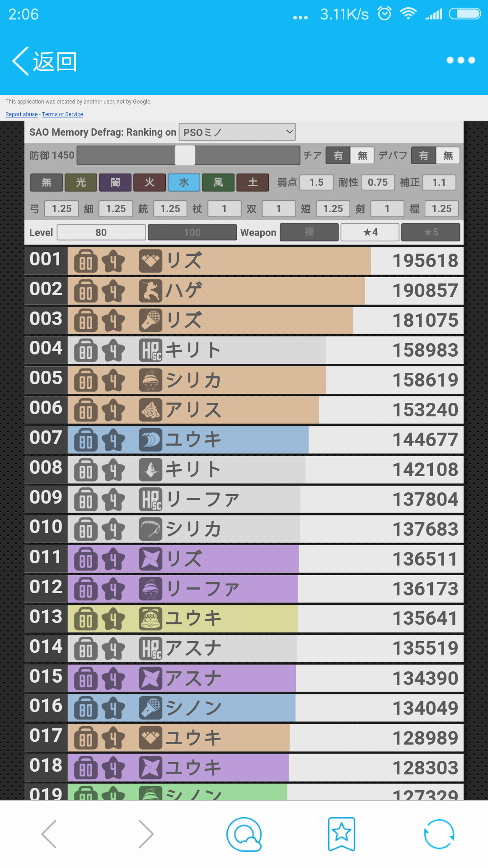
Task: Click the paraglider icon in rank 010 シリカ
Action: (x=150, y=529)
